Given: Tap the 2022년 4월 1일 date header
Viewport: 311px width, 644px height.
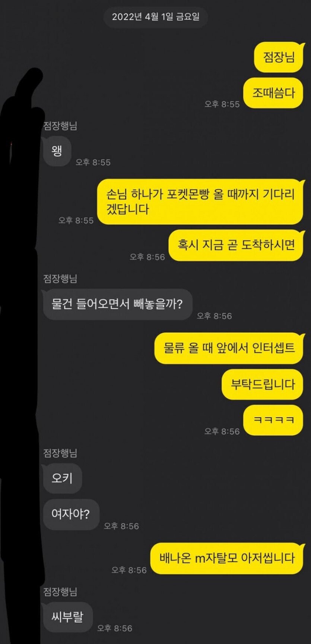Looking at the screenshot, I should point(156,17).
